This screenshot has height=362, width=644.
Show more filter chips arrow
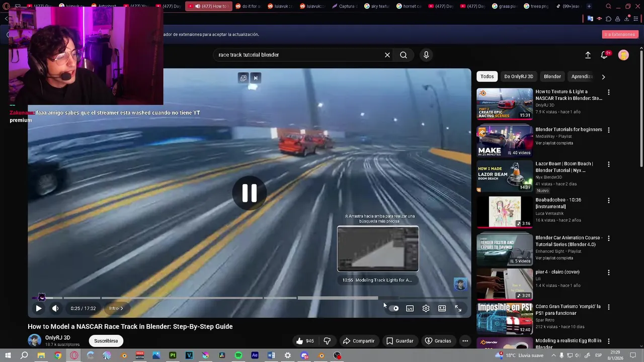tap(603, 76)
